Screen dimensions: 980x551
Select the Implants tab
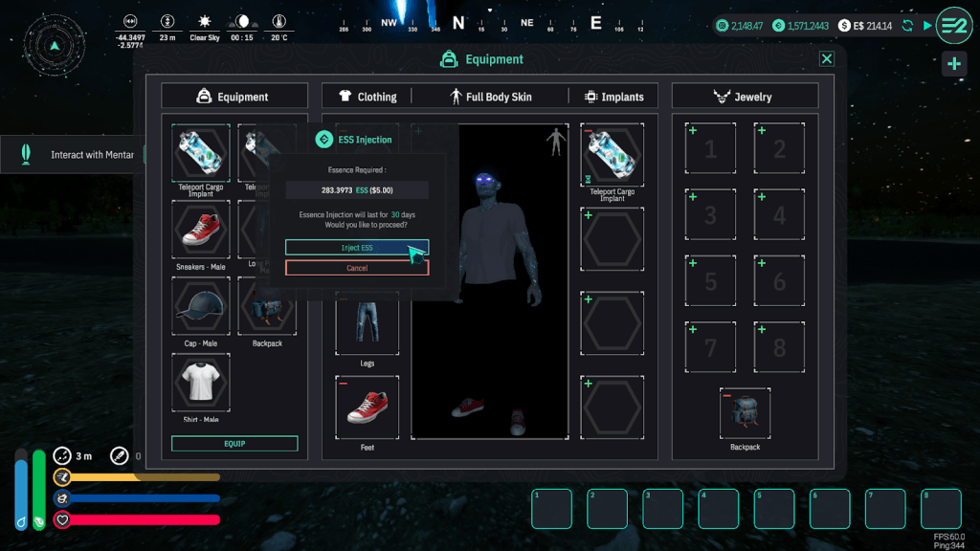pyautogui.click(x=613, y=97)
